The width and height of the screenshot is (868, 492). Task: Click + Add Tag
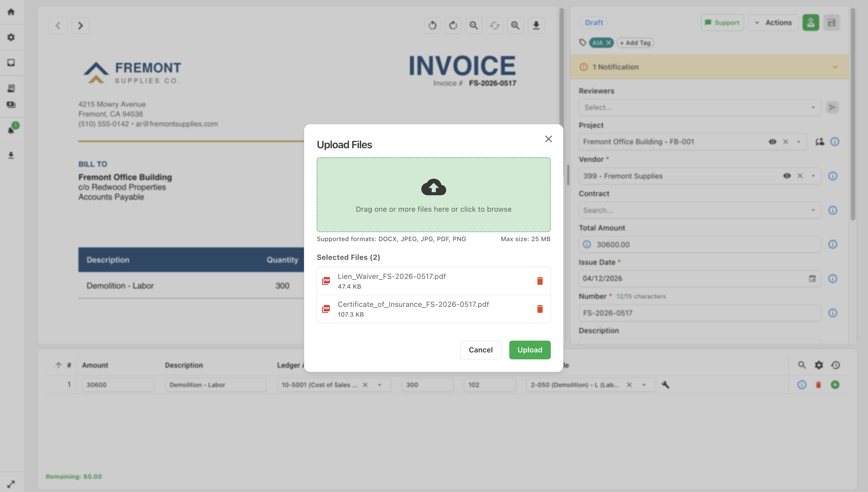635,43
